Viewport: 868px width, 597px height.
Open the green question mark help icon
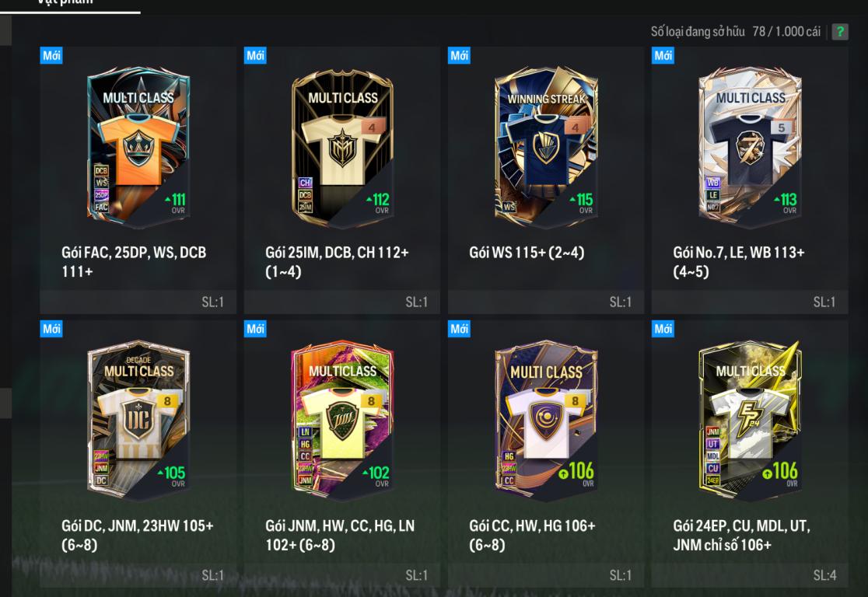point(840,32)
